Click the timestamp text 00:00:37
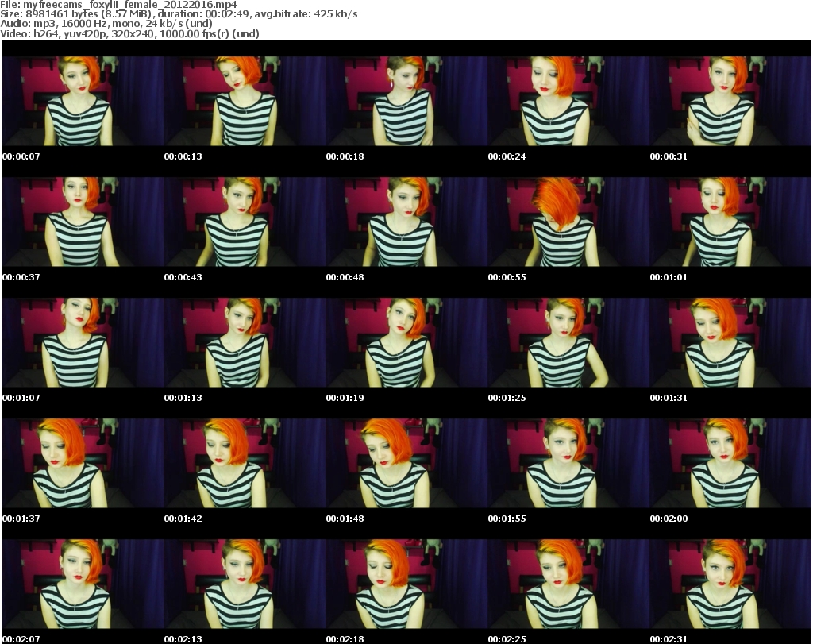Viewport: 813px width, 644px height. [x=21, y=277]
